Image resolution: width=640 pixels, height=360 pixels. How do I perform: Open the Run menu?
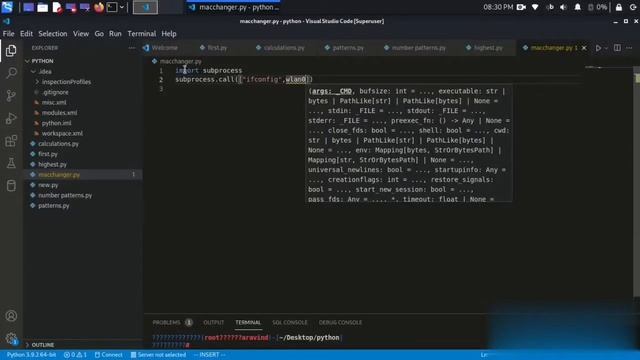click(115, 34)
